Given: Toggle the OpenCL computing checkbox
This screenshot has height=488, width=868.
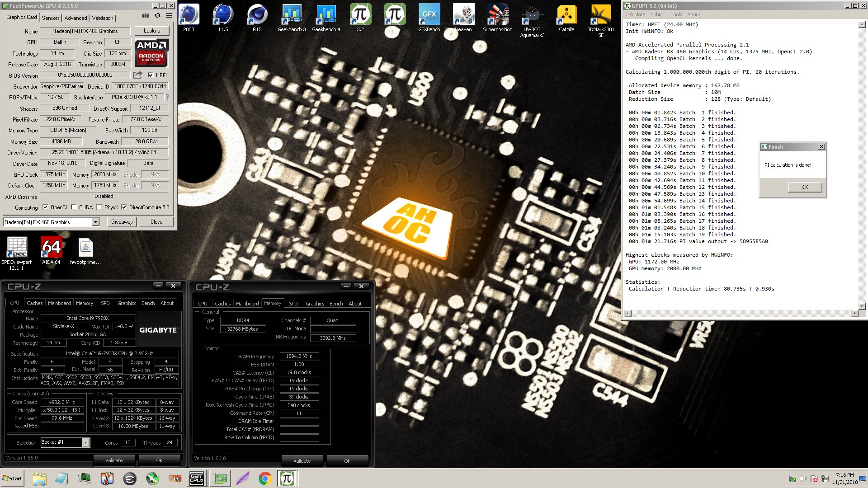Looking at the screenshot, I should coord(45,207).
